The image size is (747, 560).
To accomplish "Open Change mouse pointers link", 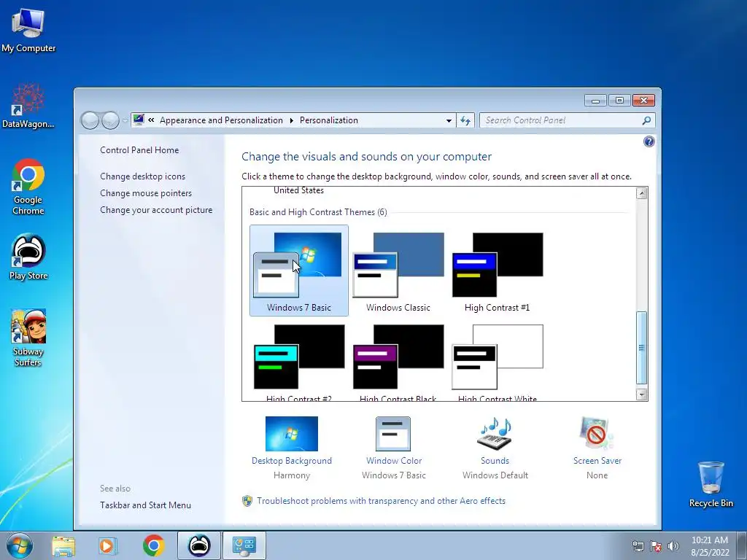I will pos(146,192).
